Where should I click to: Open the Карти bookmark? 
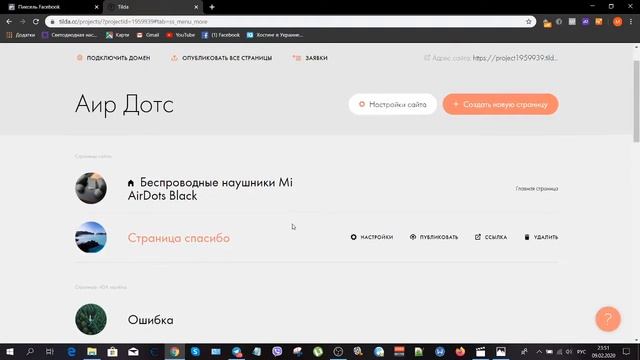(x=118, y=35)
